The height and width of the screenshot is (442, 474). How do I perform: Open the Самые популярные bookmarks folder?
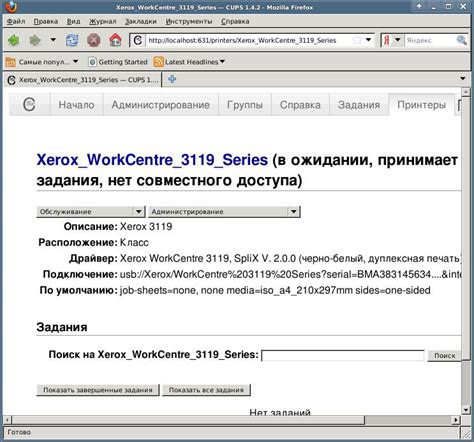42,62
